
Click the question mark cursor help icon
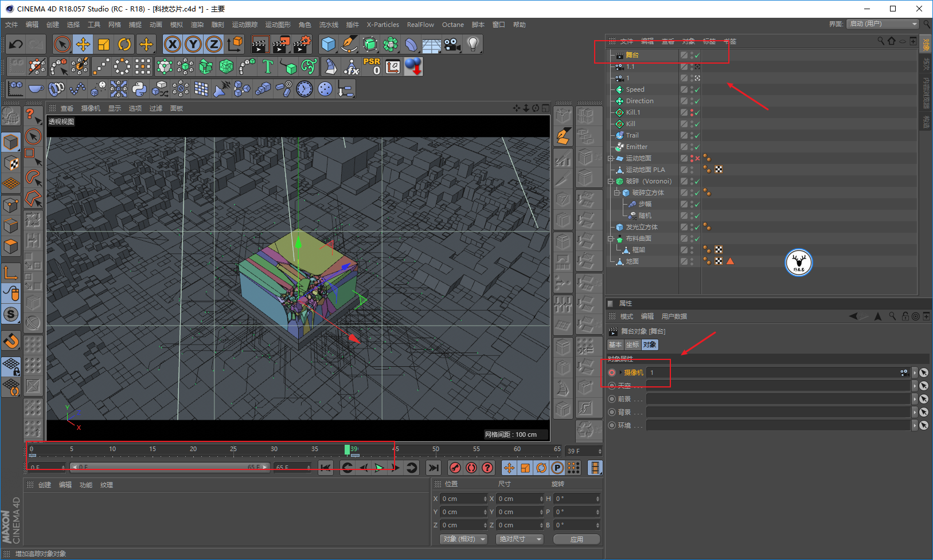point(33,116)
